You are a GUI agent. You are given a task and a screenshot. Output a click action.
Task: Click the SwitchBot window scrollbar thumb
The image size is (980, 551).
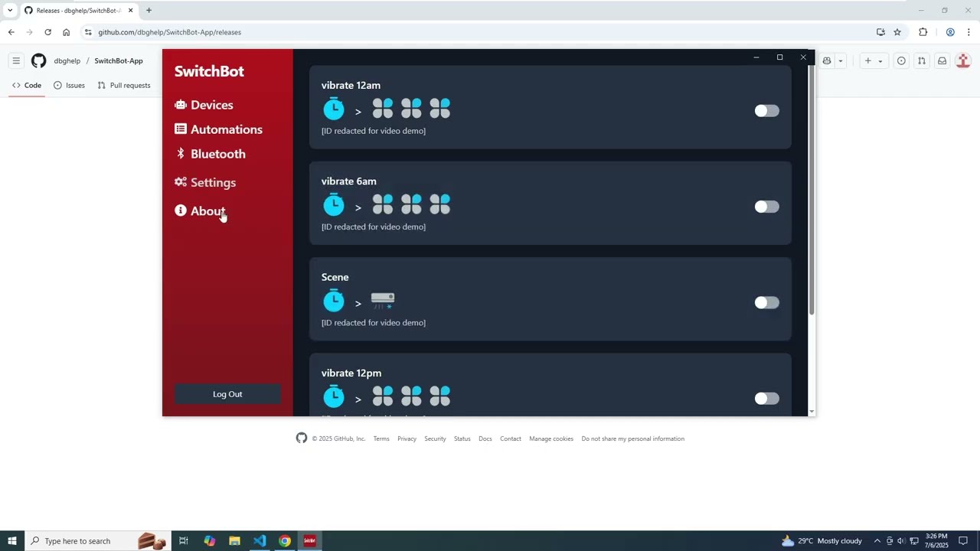point(812,189)
